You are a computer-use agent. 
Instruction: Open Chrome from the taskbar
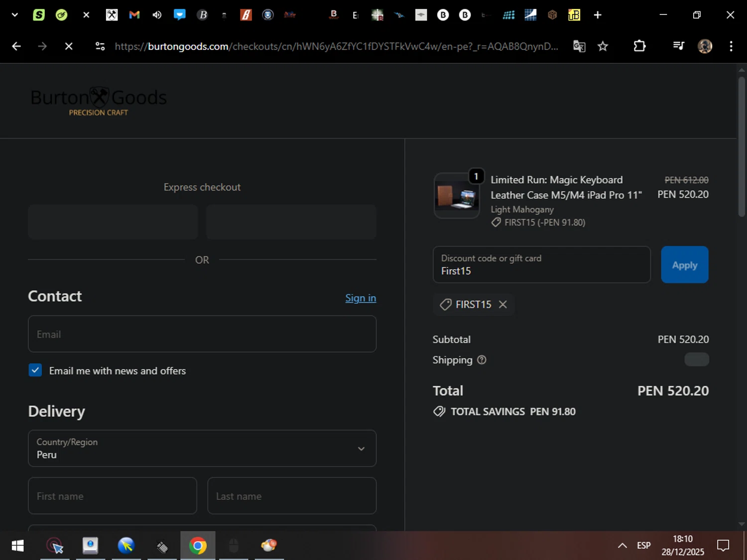[x=198, y=546]
